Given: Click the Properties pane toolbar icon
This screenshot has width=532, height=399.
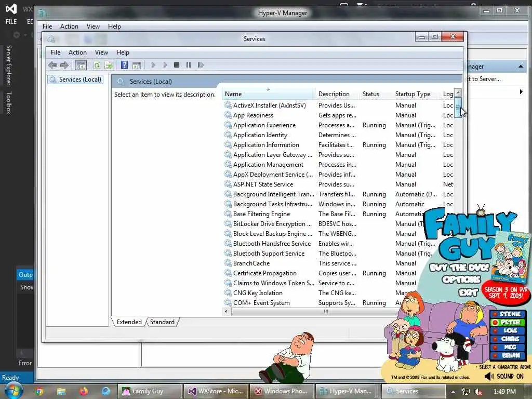Looking at the screenshot, I should click(x=137, y=65).
